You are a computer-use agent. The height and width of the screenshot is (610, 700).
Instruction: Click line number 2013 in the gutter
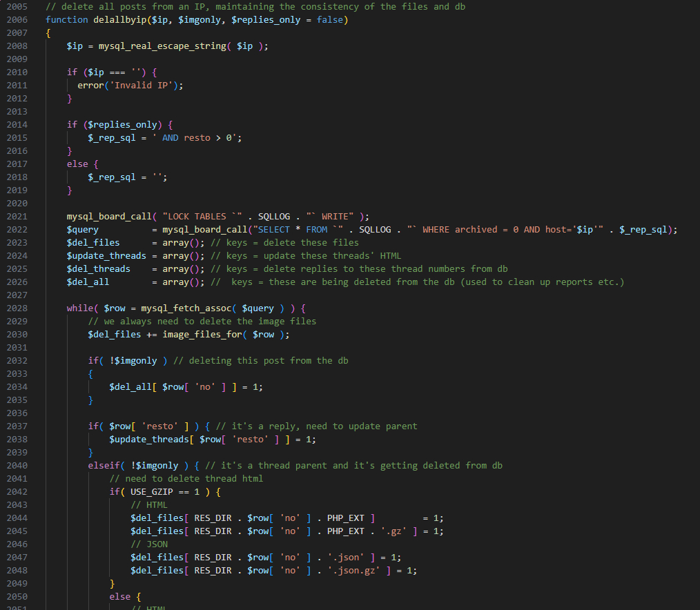17,112
